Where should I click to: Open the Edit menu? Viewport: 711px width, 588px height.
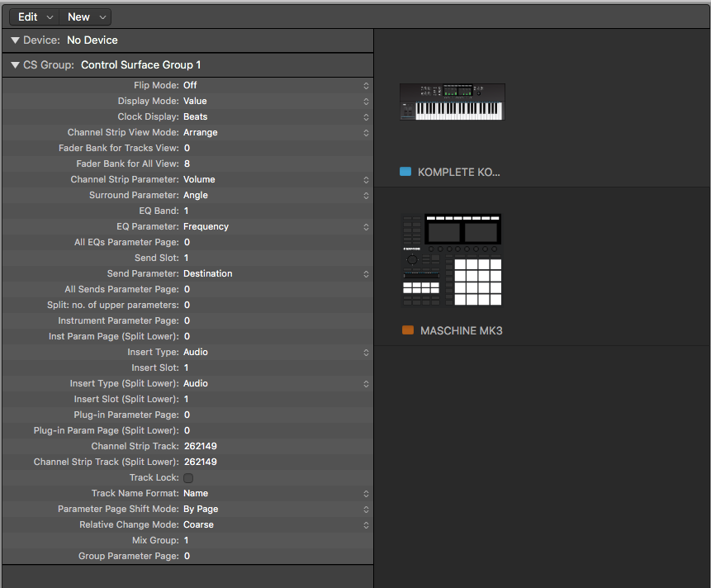coord(35,17)
